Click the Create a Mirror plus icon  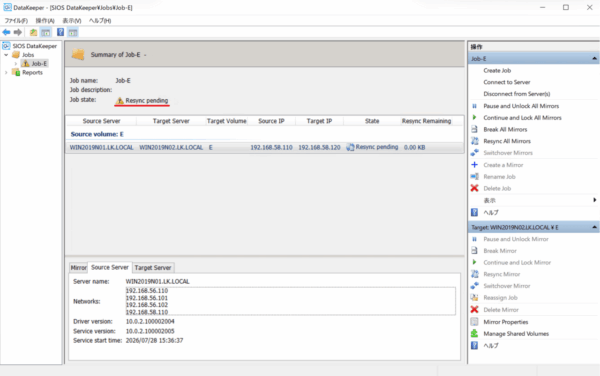click(474, 164)
